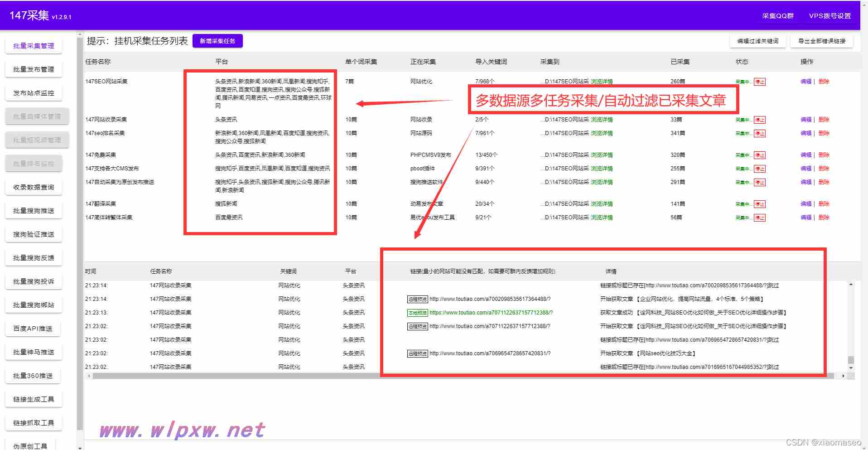Open 发布站点监控 in the sidebar

[34, 93]
